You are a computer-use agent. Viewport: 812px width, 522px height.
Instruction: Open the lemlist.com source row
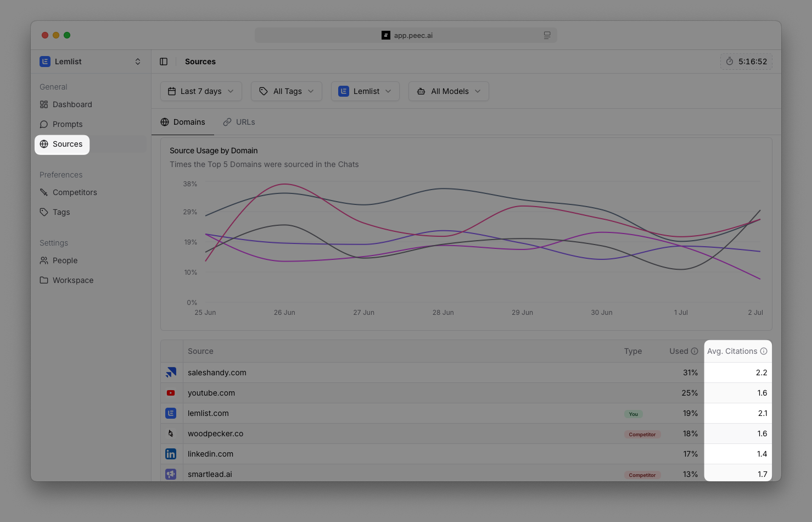[208, 413]
